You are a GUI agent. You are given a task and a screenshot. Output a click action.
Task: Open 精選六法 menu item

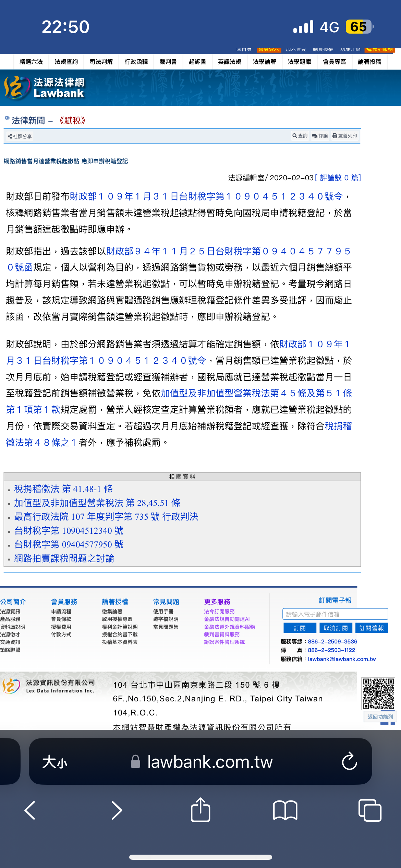31,62
